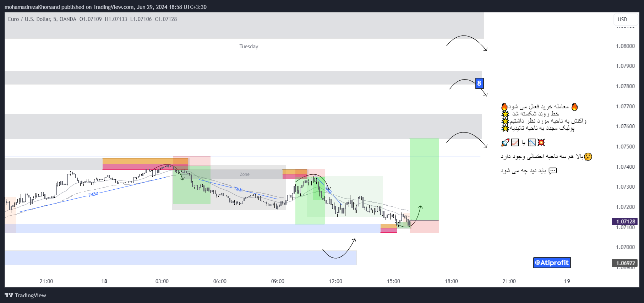Click the TradingView logo at bottom left
644x303 pixels.
tap(25, 295)
